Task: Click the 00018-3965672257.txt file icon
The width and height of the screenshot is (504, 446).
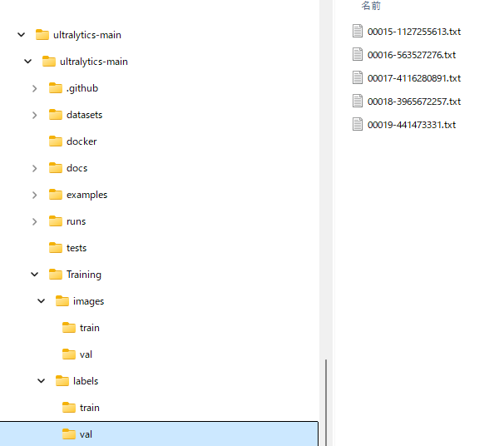Action: [x=358, y=101]
